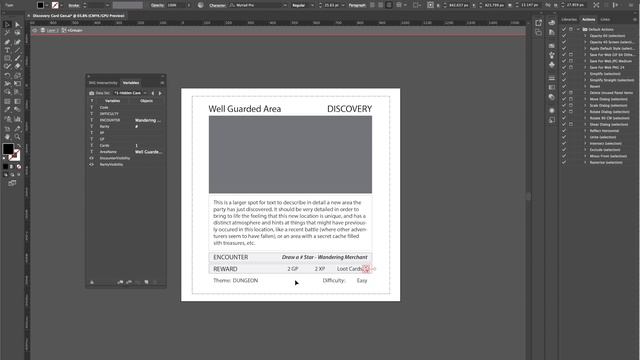This screenshot has width=640, height=360.
Task: Select the Eyedropper tool
Action: coord(7,109)
